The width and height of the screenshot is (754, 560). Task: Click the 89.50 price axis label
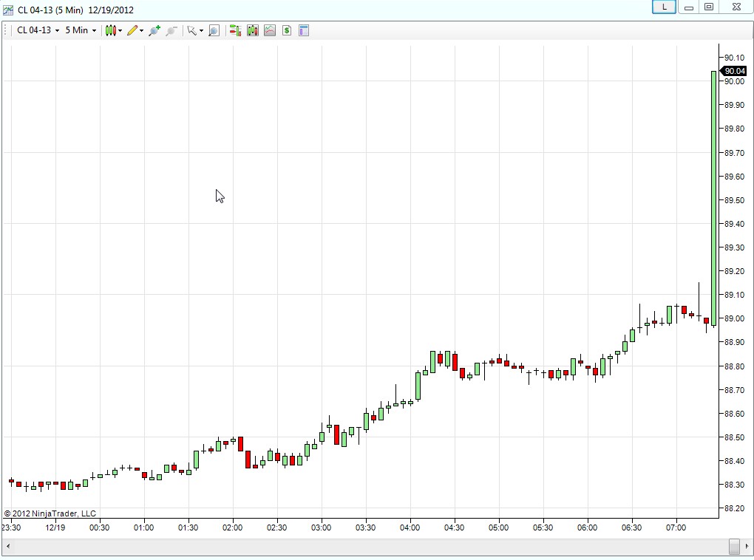tap(734, 200)
